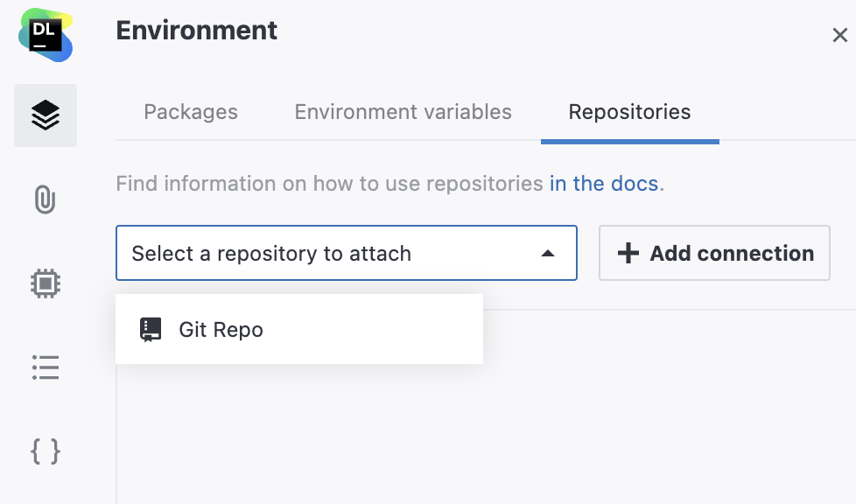Screen dimensions: 856x504
Task: Select Git Repo from the dropdown list
Action: point(221,329)
